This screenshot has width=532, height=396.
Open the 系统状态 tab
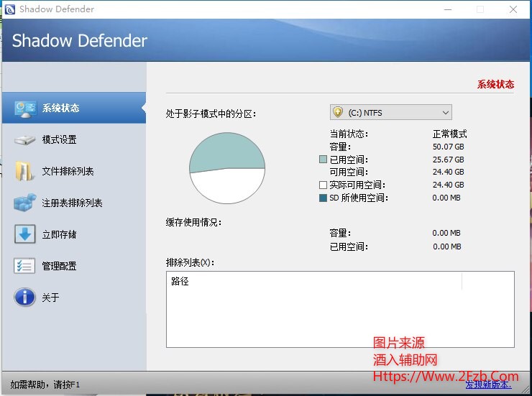tap(74, 108)
